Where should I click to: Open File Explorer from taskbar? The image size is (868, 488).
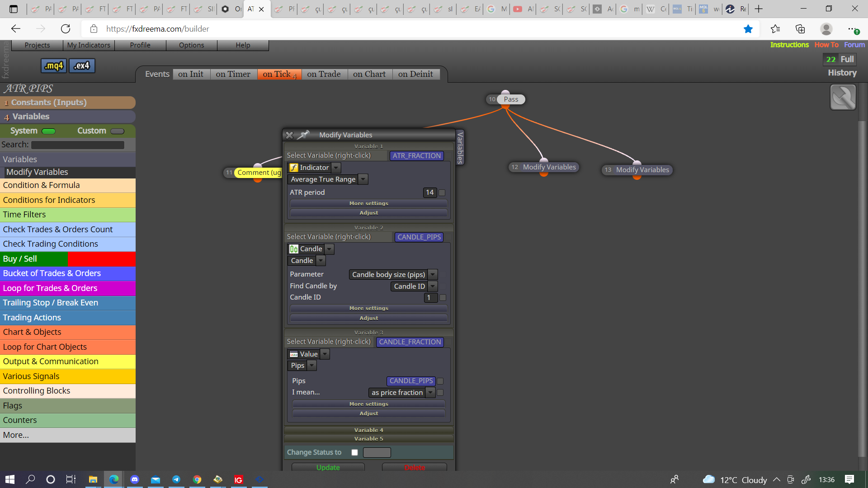coord(93,479)
